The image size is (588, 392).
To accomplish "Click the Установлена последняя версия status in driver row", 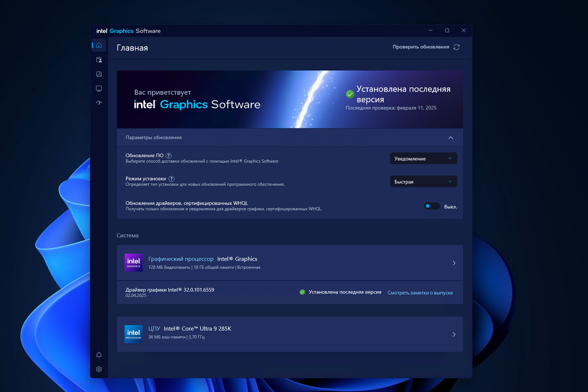I will (345, 292).
